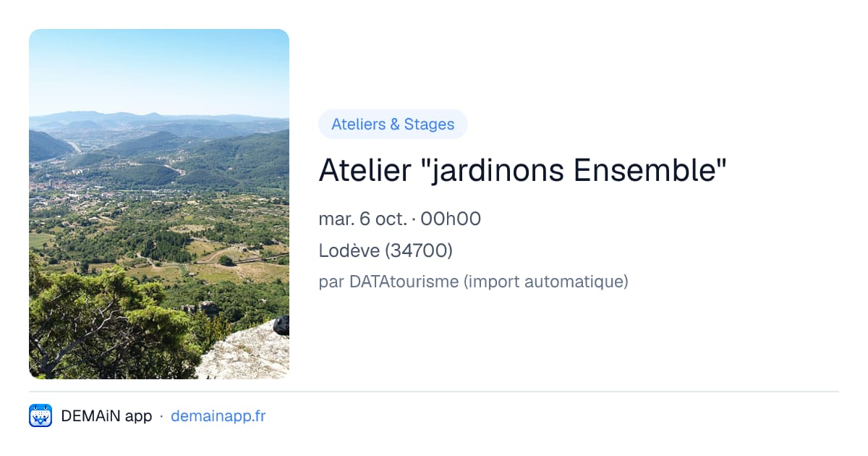The height and width of the screenshot is (456, 868).
Task: Click the horizontal divider above the footer
Action: point(434,392)
